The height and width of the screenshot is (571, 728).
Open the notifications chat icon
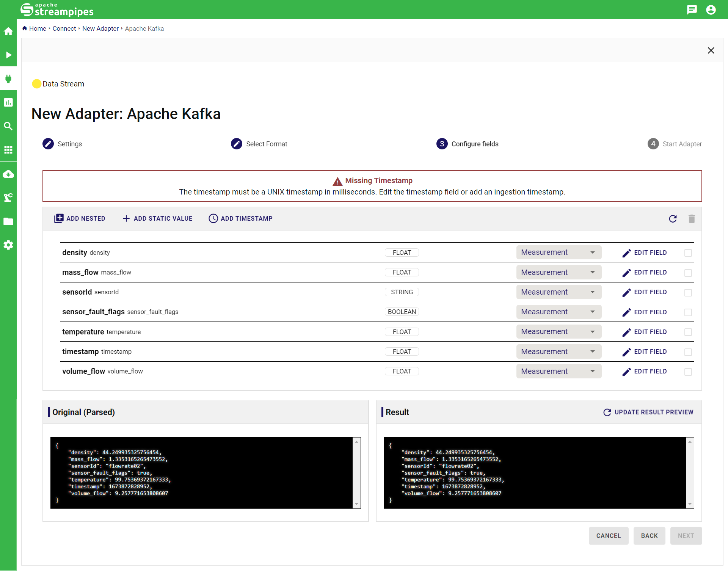coord(692,9)
